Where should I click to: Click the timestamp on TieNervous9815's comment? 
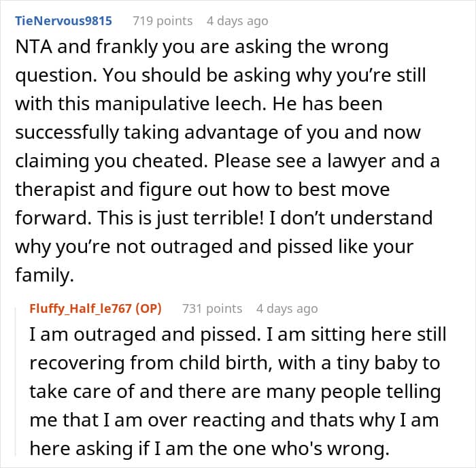pyautogui.click(x=237, y=21)
